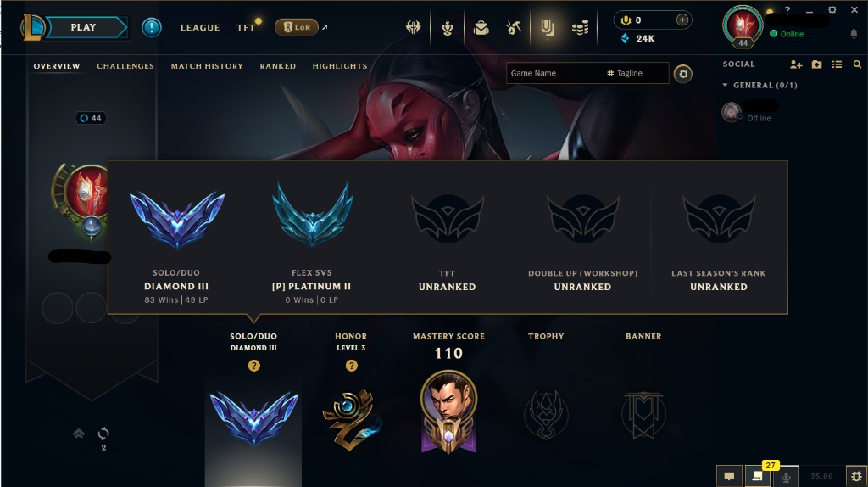Switch to the MATCH HISTORY tab

(207, 66)
